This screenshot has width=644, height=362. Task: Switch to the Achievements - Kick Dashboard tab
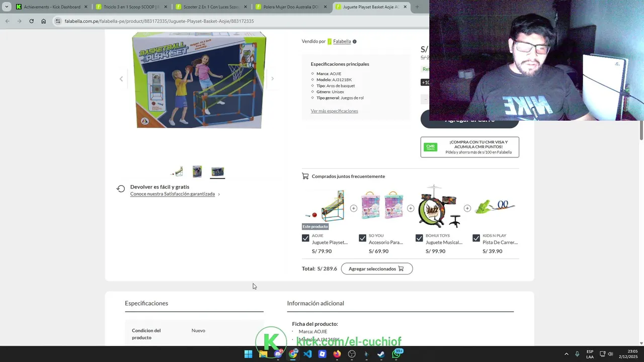tap(52, 7)
